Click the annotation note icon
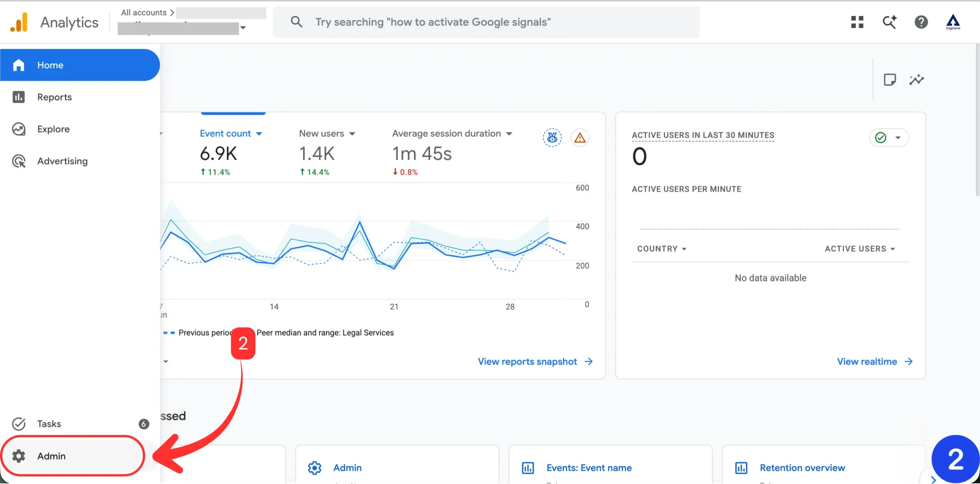Viewport: 980px width, 484px height. pyautogui.click(x=890, y=80)
